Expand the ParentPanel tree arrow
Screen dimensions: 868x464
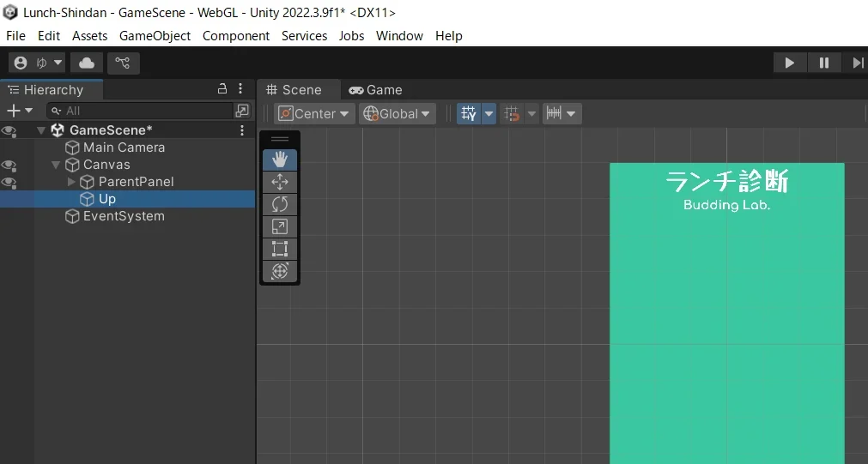click(71, 181)
